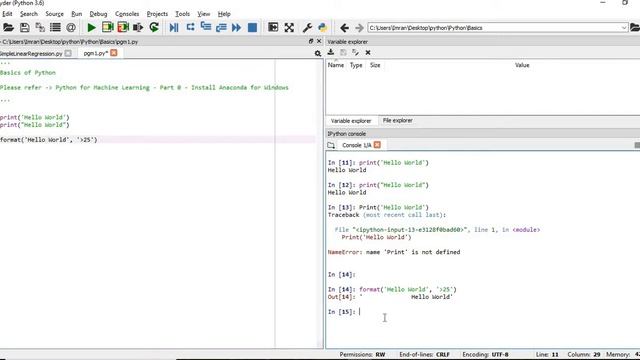640x360 pixels.
Task: Open the Help menu
Action: pyautogui.click(x=224, y=14)
